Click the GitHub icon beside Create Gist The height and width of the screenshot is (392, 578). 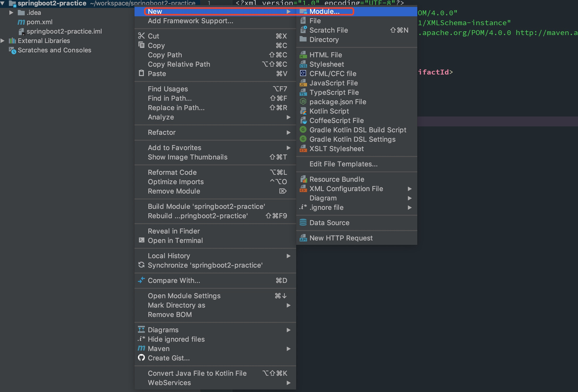tap(141, 358)
